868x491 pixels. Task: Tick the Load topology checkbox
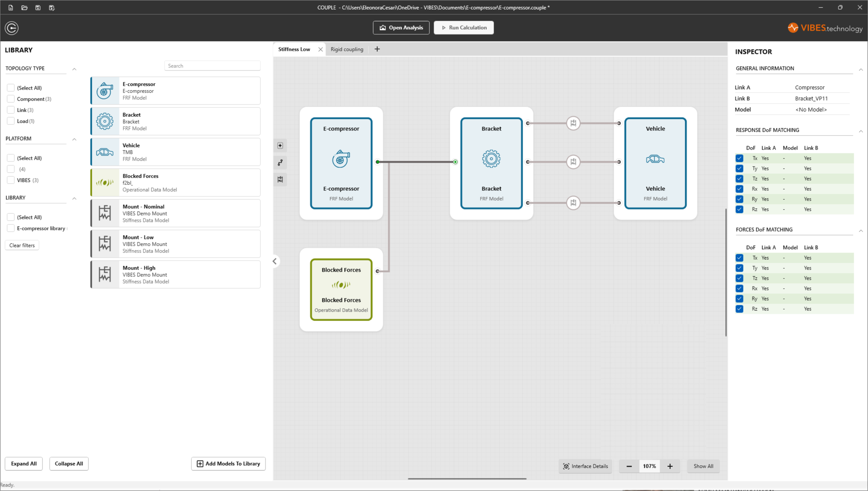click(11, 121)
